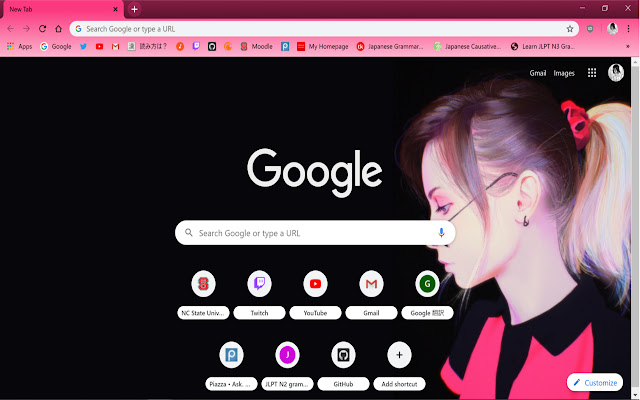640x400 pixels.
Task: Expand the hidden bookmarks overflow chevron
Action: click(628, 47)
